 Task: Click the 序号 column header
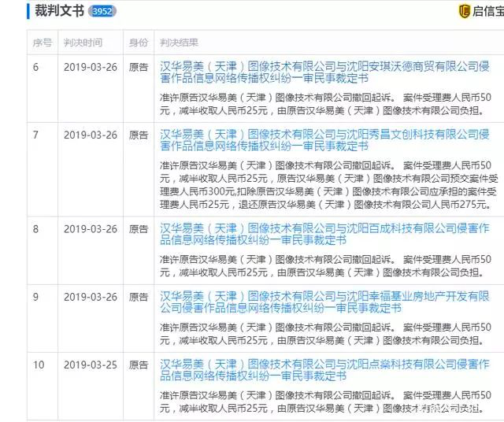pos(42,43)
